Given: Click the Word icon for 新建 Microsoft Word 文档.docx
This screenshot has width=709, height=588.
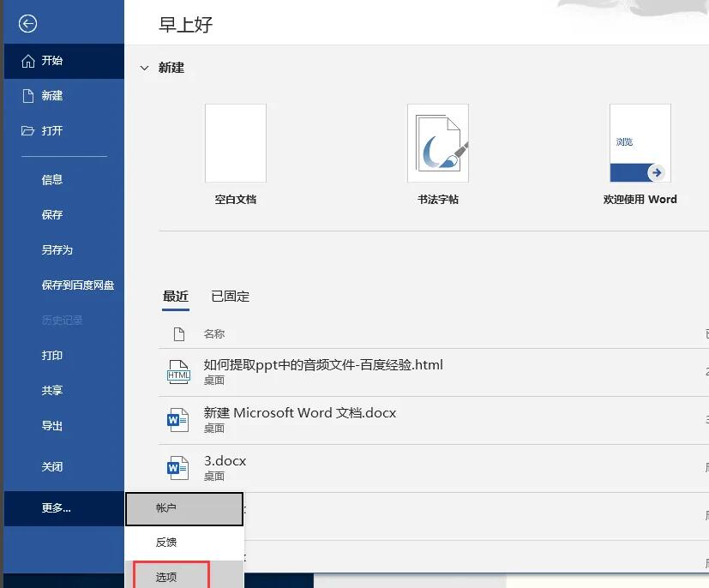Looking at the screenshot, I should point(177,420).
